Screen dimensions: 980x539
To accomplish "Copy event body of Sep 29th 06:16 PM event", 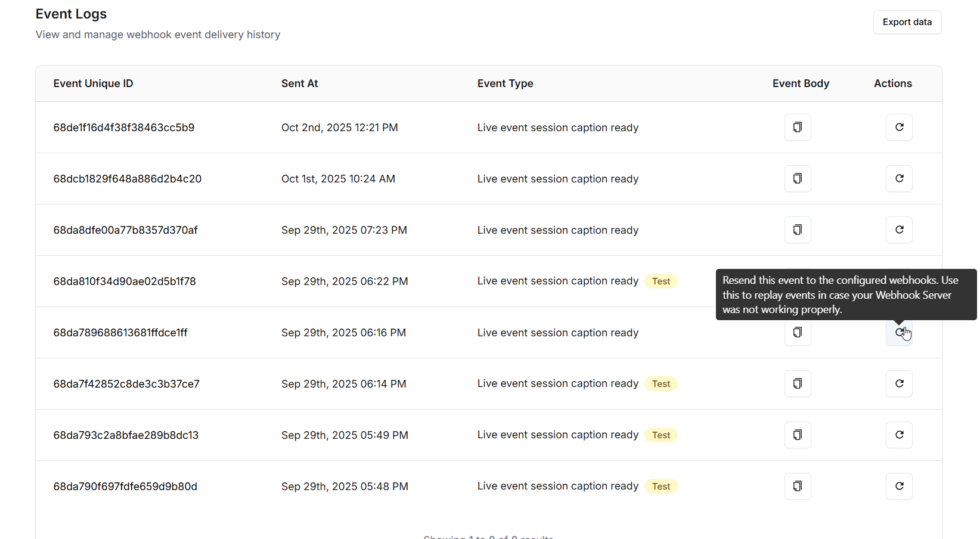I will click(x=798, y=333).
